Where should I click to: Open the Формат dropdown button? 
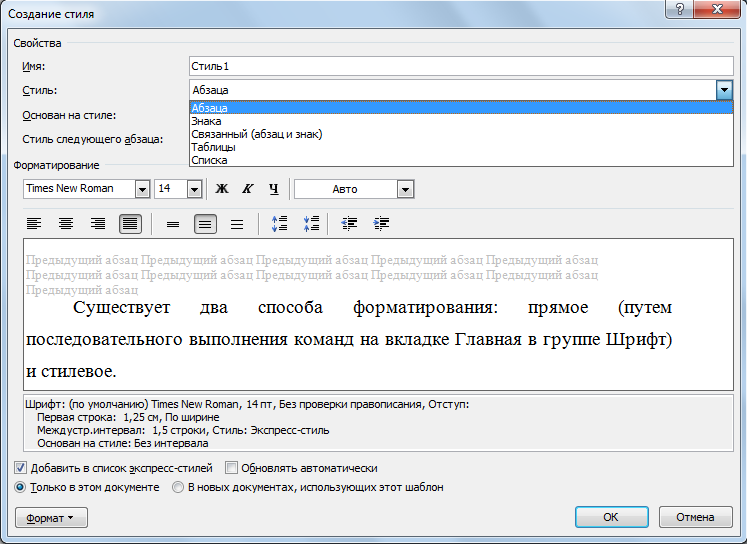pyautogui.click(x=51, y=518)
